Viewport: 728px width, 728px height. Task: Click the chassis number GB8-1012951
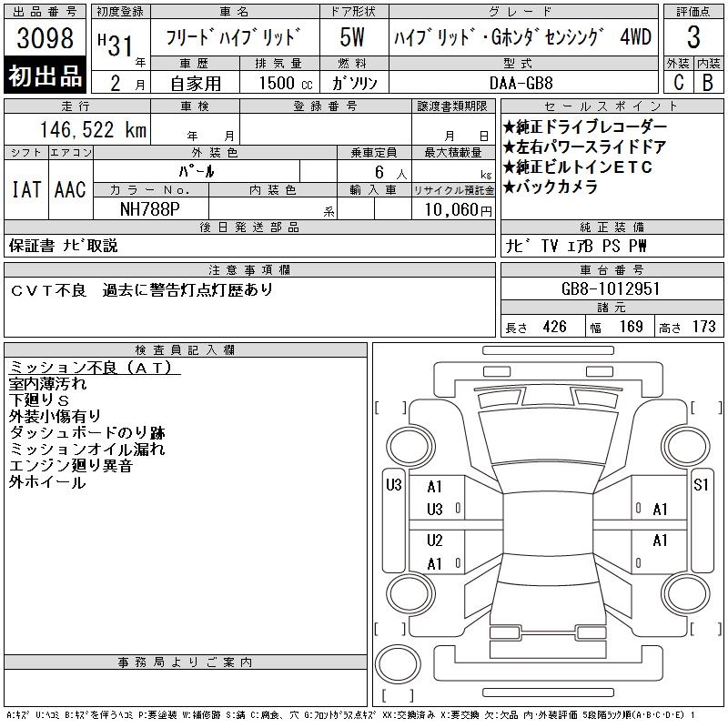click(x=612, y=288)
